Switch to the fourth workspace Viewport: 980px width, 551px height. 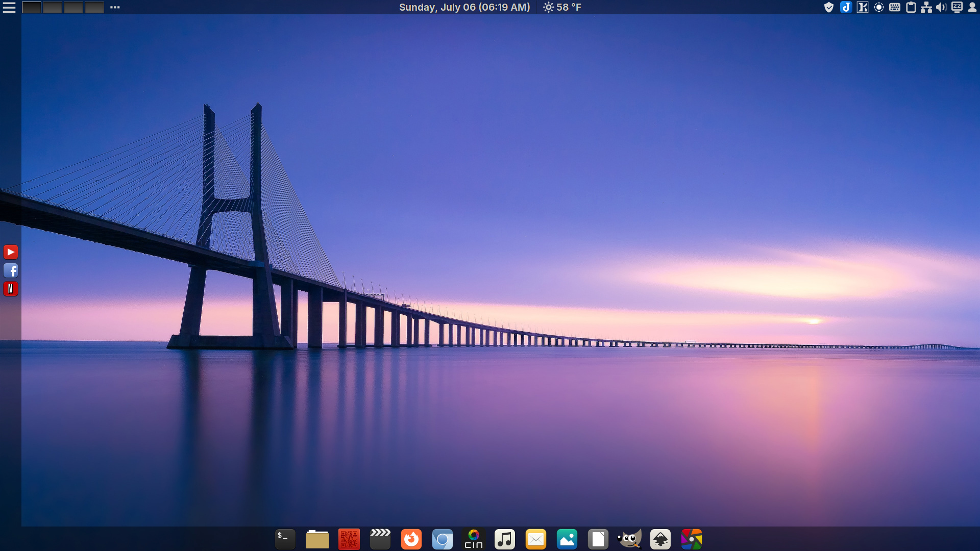tap(94, 7)
